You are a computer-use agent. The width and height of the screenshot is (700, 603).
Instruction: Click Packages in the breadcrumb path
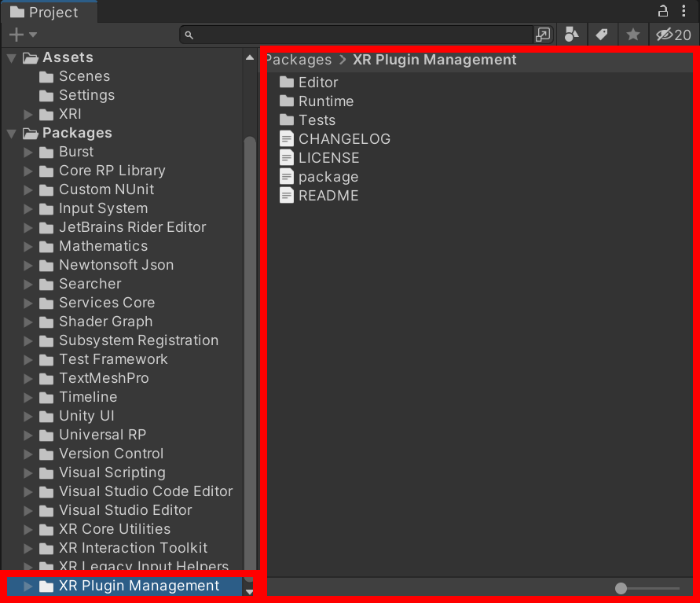[299, 60]
